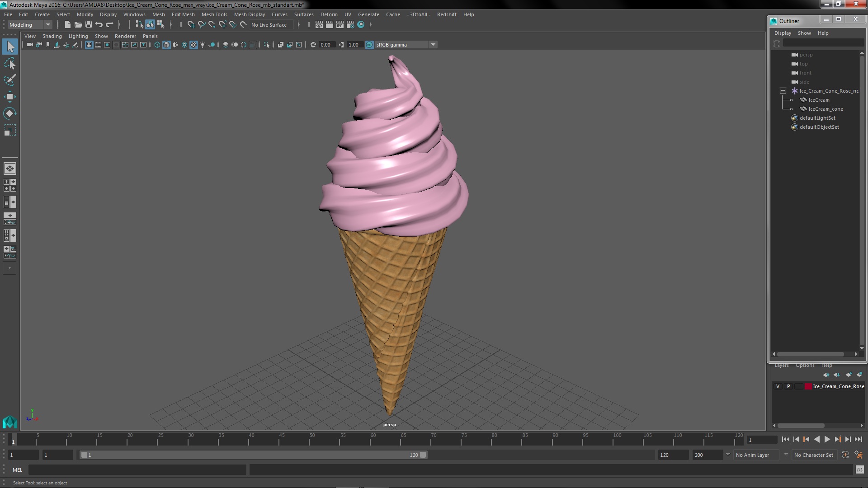The image size is (868, 488).
Task: Toggle visibility V of Ice_Cream_Cone_Rose layer
Action: point(778,386)
